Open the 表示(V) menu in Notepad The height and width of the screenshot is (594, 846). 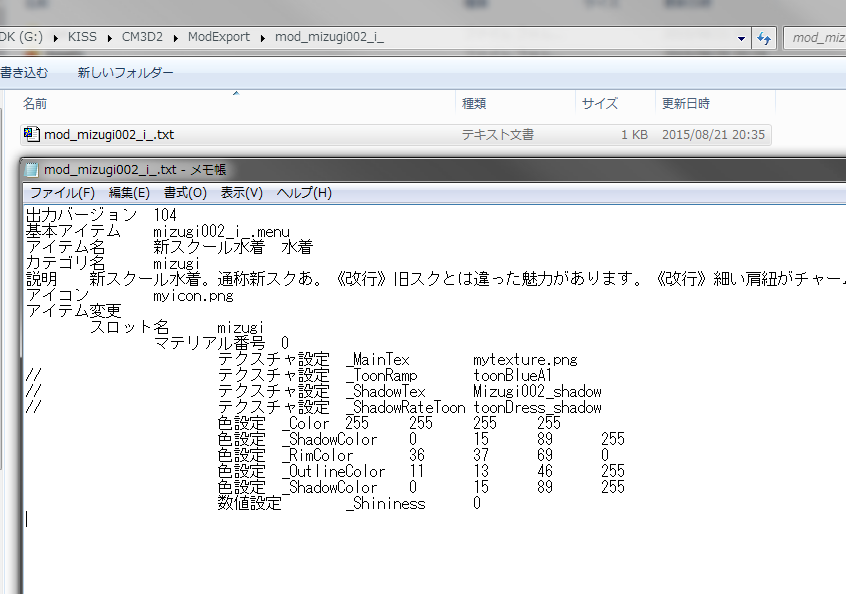pos(241,192)
